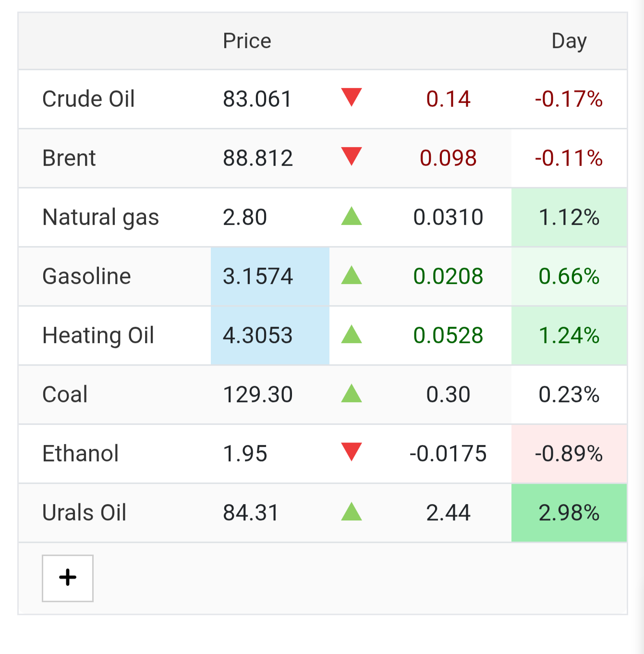Open the Brent commodity link
The width and height of the screenshot is (644, 654).
pyautogui.click(x=69, y=158)
